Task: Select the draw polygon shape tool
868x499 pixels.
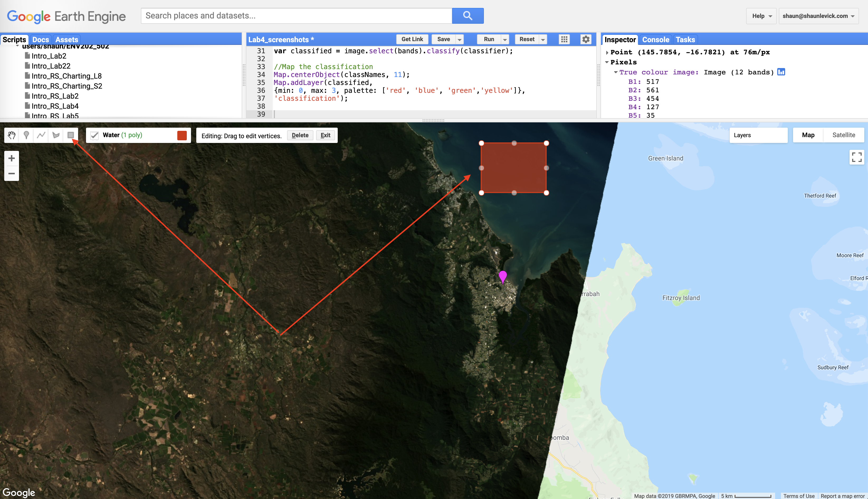Action: point(56,135)
